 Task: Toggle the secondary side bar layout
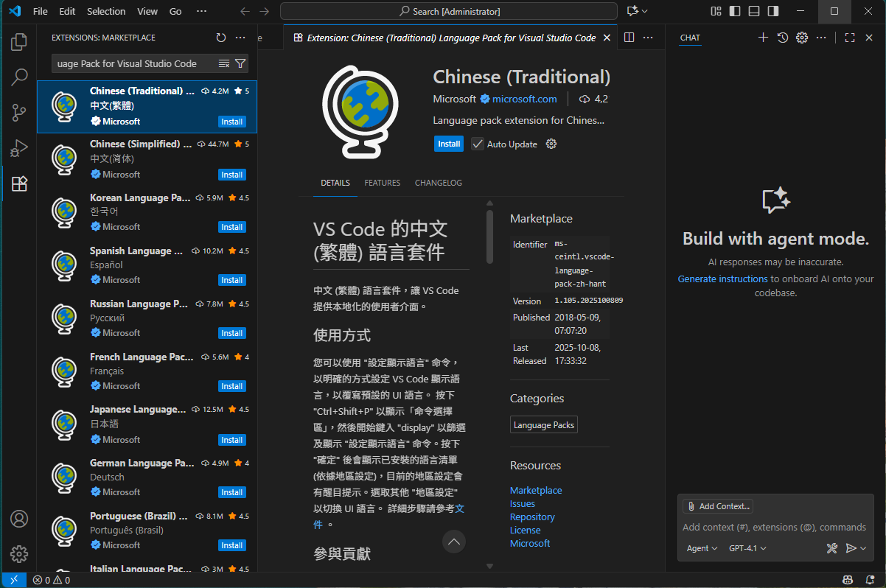[772, 11]
